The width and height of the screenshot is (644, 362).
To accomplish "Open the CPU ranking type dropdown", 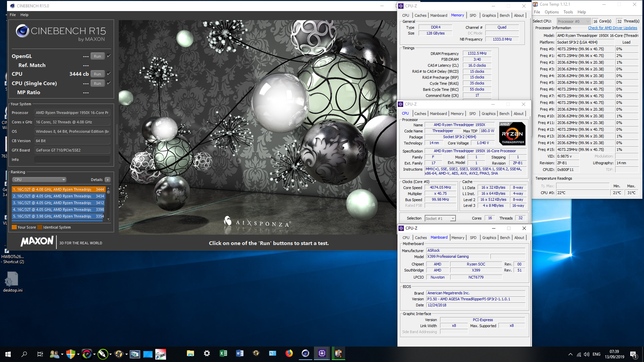I will click(x=39, y=180).
